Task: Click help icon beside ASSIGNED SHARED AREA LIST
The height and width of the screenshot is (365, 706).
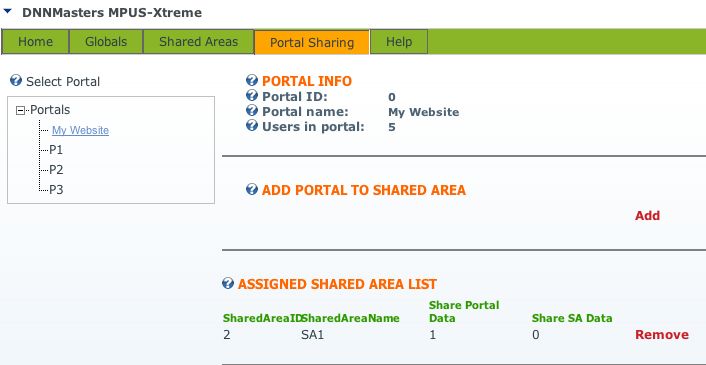Action: pos(228,283)
